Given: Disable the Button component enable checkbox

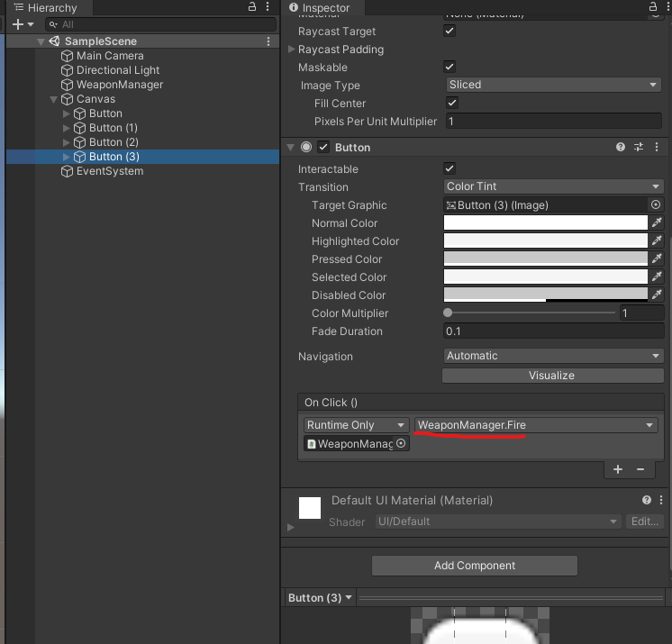Looking at the screenshot, I should click(323, 148).
